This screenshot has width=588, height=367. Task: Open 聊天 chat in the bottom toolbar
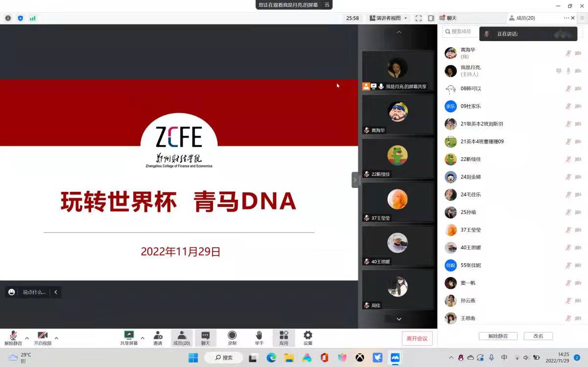click(206, 338)
